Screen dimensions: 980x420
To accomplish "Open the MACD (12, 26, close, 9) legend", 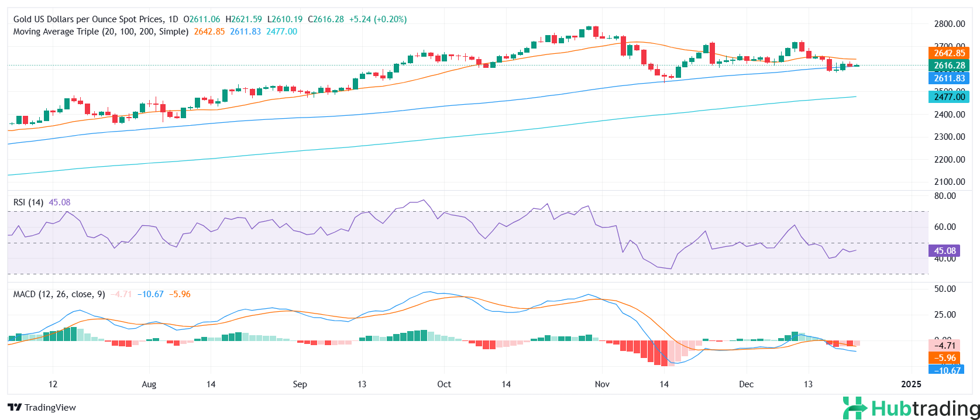I will [x=59, y=294].
